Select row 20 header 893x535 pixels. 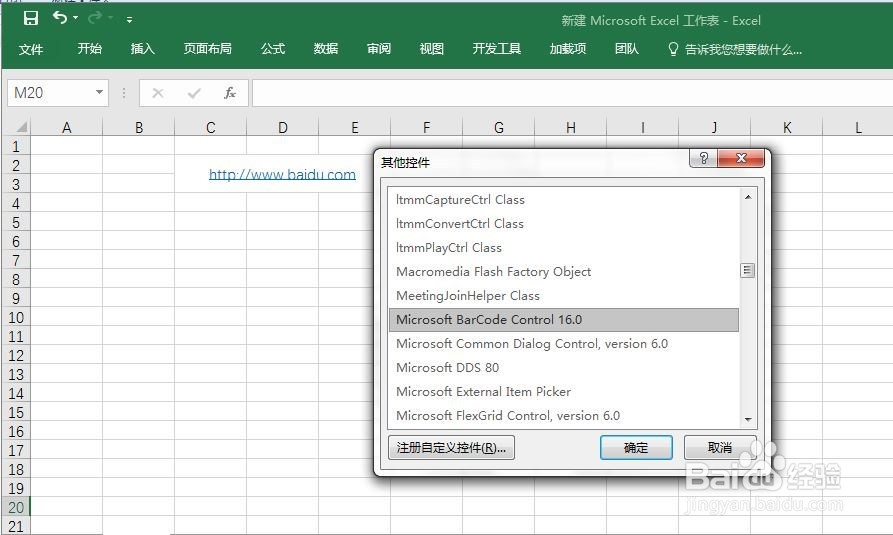click(16, 507)
